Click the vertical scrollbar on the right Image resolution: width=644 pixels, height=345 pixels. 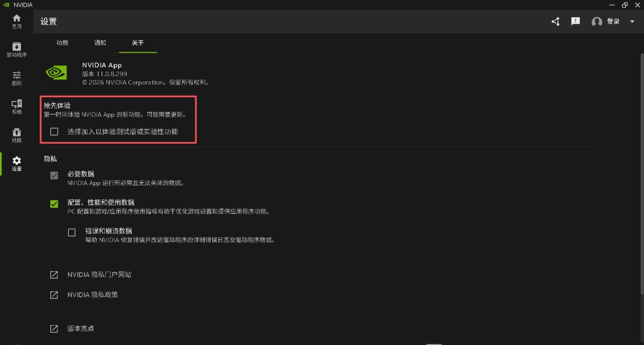pos(641,174)
